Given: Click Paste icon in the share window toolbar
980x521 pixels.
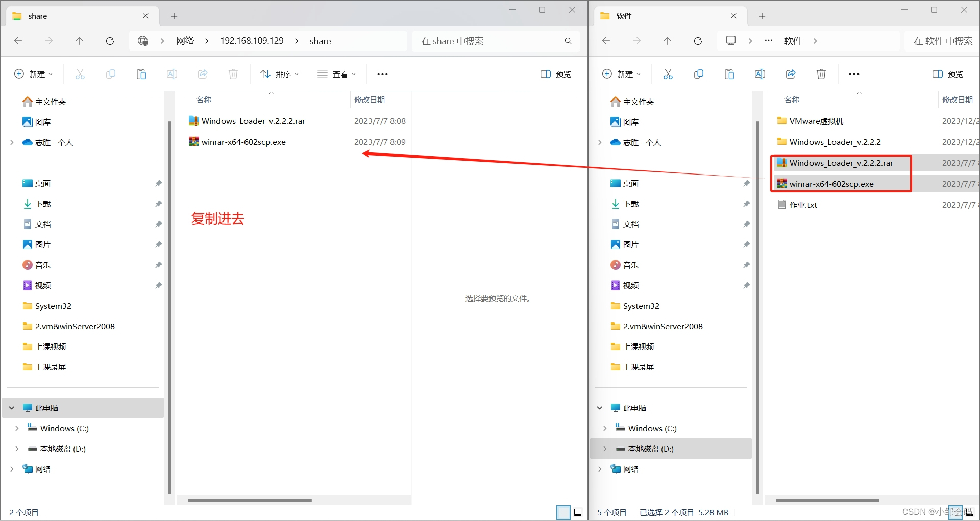Looking at the screenshot, I should pyautogui.click(x=141, y=74).
